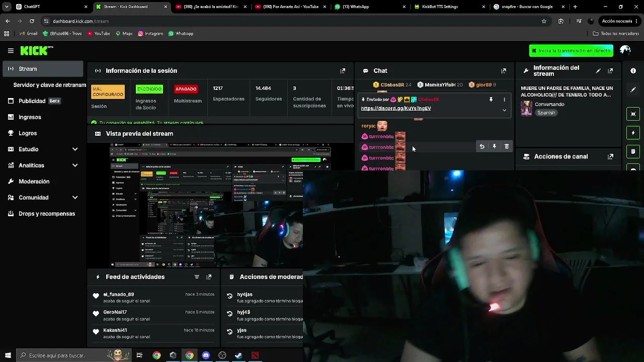Open Windows Task View
This screenshot has height=362, width=644.
coord(139,355)
